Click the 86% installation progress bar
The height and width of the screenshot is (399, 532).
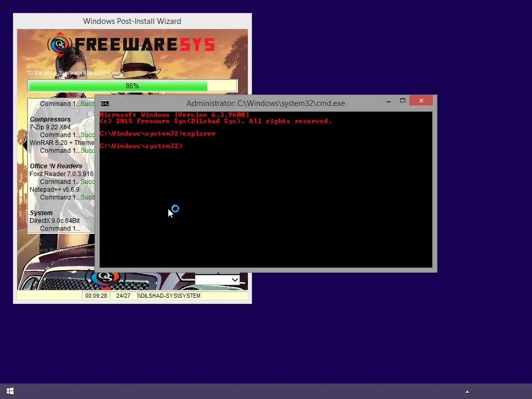click(x=132, y=86)
